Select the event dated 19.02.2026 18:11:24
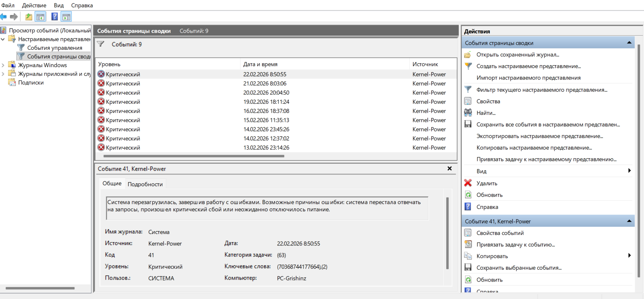The height and width of the screenshot is (299, 644). click(266, 102)
